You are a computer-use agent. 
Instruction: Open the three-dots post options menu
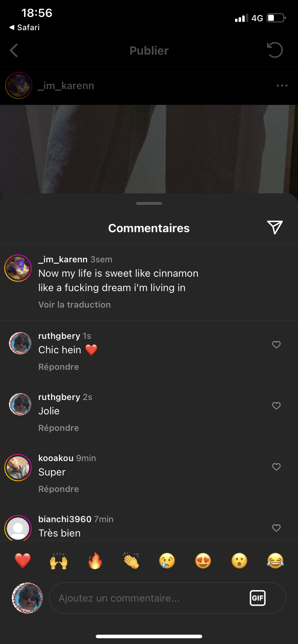(x=282, y=86)
